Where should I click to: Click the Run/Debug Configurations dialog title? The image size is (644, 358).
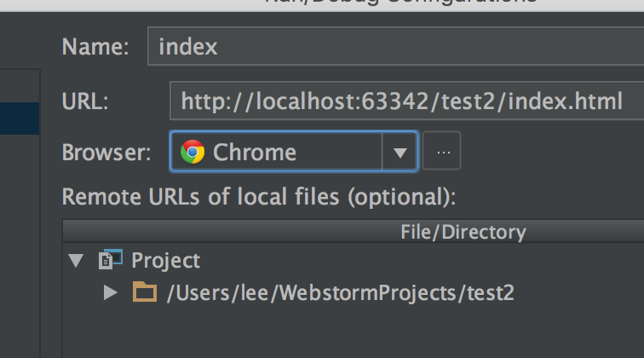click(x=400, y=3)
